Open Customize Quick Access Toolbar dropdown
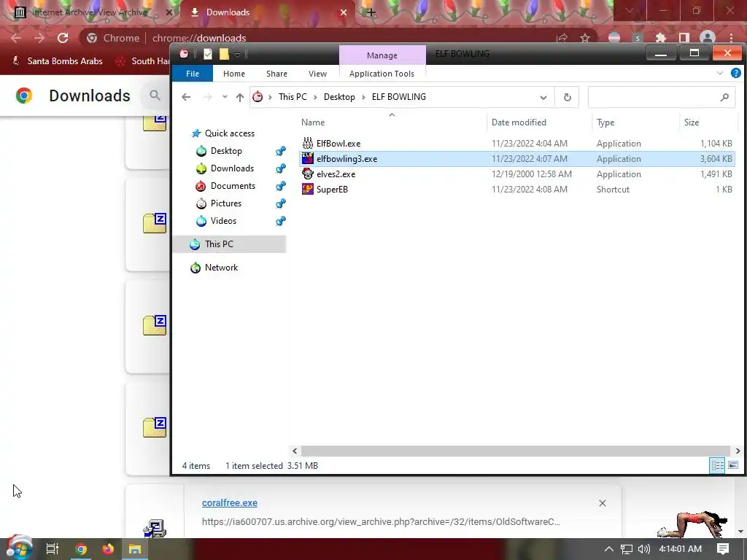747x560 pixels. coord(237,54)
